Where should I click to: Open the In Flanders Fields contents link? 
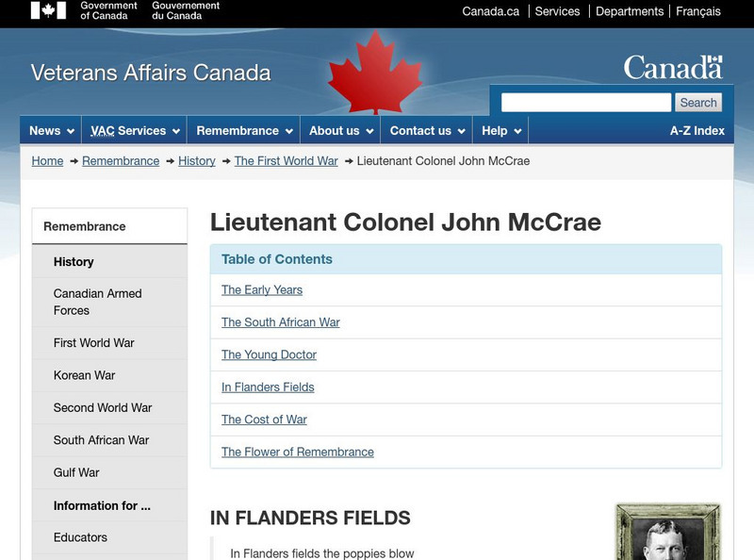(x=268, y=387)
